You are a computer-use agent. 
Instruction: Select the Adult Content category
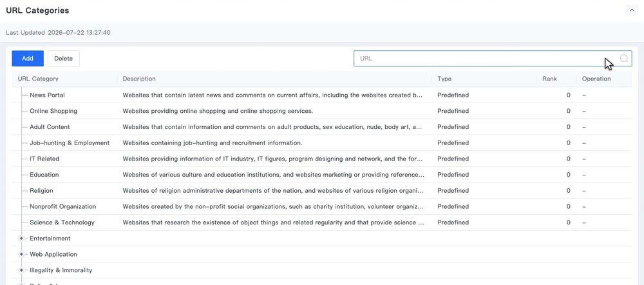pos(50,127)
